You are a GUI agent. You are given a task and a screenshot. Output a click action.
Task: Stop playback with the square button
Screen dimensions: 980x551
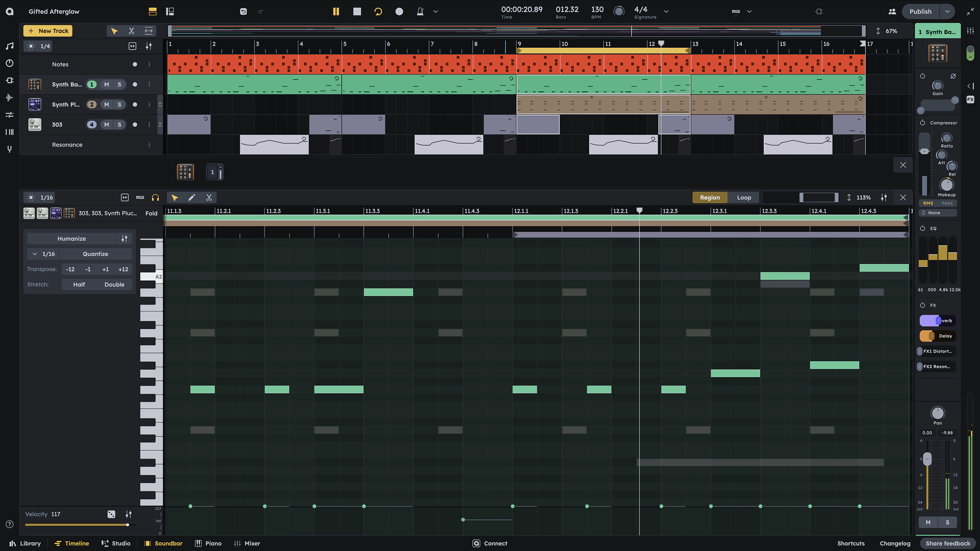(x=357, y=11)
